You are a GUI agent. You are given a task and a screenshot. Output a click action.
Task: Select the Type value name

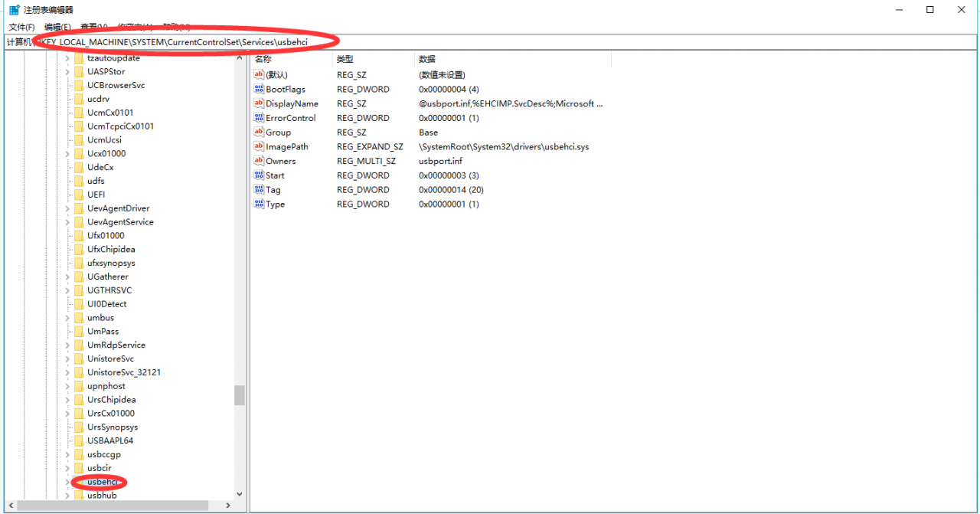(x=276, y=205)
